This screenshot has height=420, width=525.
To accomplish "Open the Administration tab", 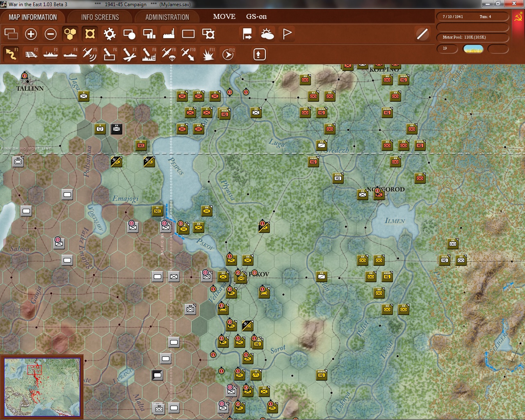I will 167,17.
